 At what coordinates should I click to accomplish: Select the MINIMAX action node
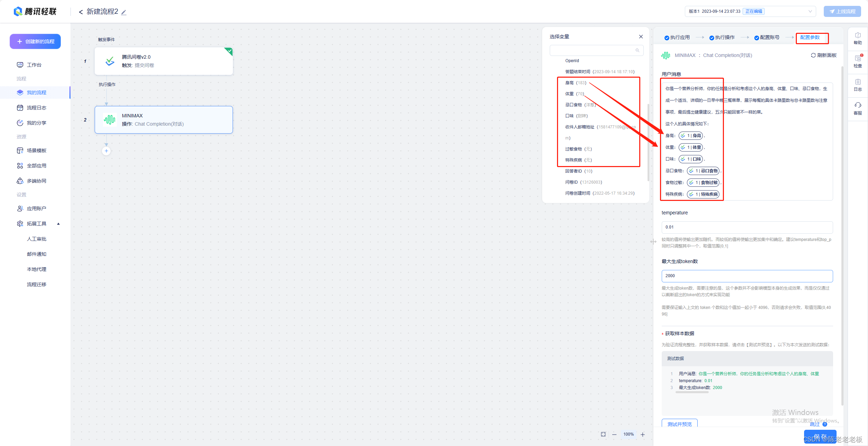tap(164, 120)
